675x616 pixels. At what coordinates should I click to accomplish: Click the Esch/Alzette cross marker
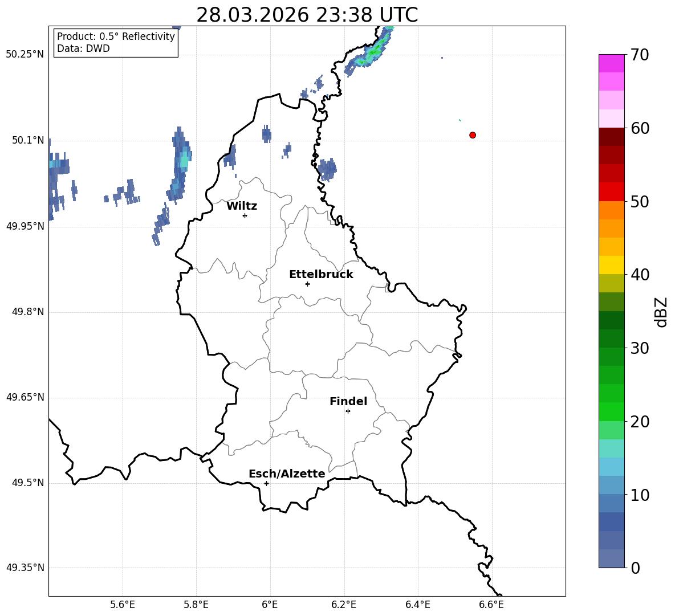266,483
